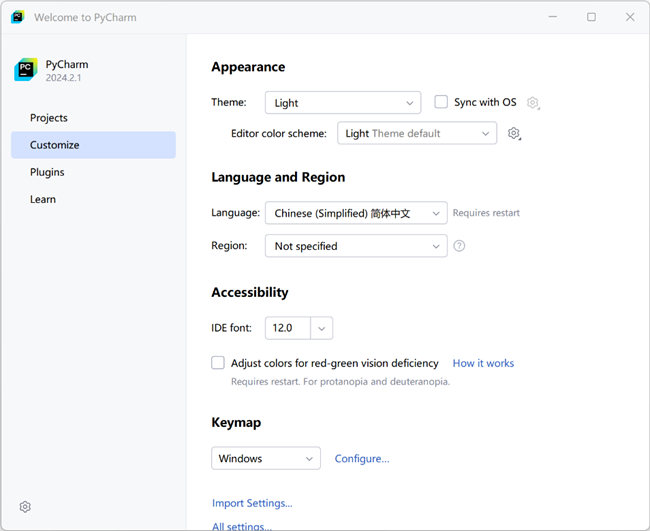The image size is (650, 531).
Task: Click All settings... link
Action: click(x=242, y=526)
